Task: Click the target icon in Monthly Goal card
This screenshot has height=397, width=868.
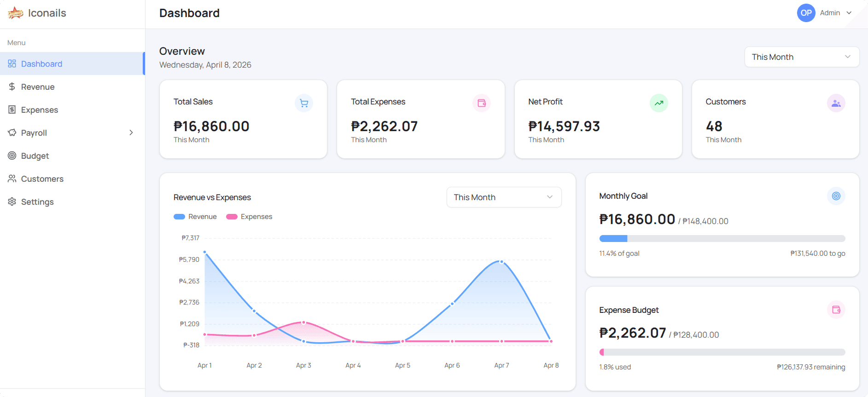Action: tap(836, 196)
